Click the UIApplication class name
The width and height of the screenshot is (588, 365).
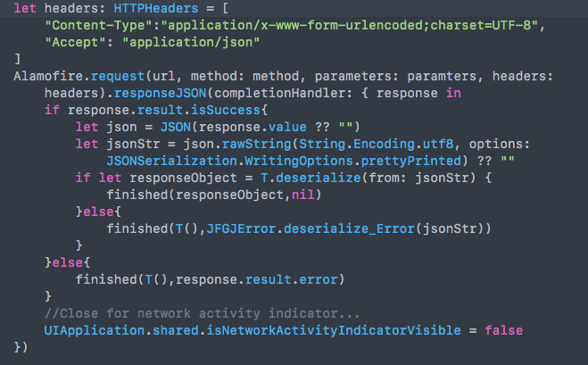click(94, 330)
